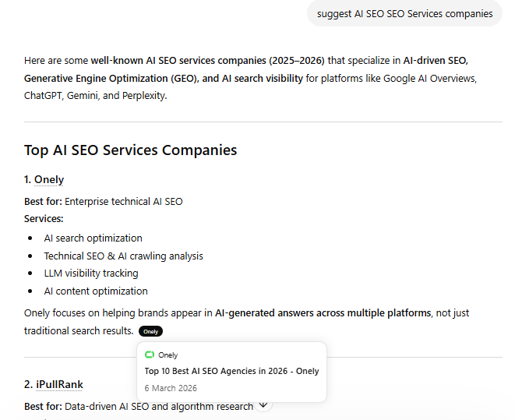Click 'Best for: Enterprise technical AI SEO' line
The height and width of the screenshot is (420, 515).
[x=104, y=202]
